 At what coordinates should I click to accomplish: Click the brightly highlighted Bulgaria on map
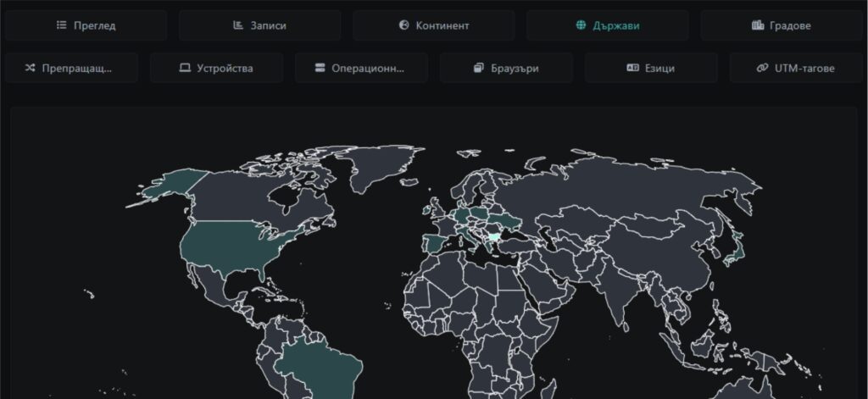click(x=492, y=226)
